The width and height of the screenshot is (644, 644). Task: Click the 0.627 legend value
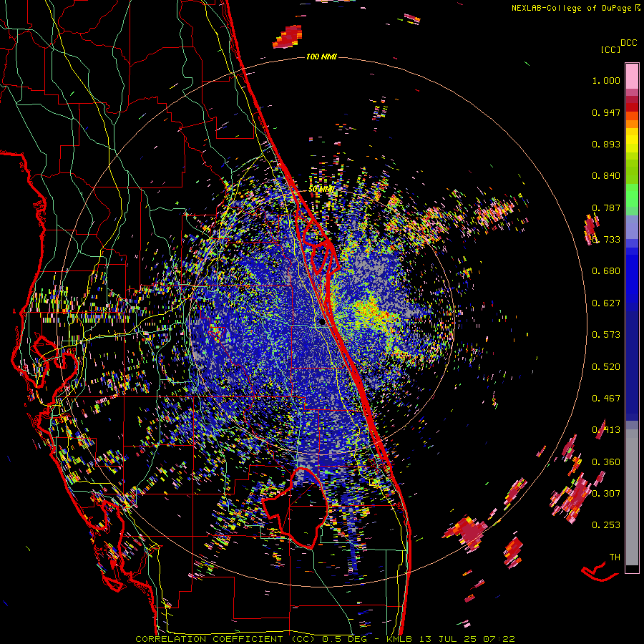click(606, 303)
